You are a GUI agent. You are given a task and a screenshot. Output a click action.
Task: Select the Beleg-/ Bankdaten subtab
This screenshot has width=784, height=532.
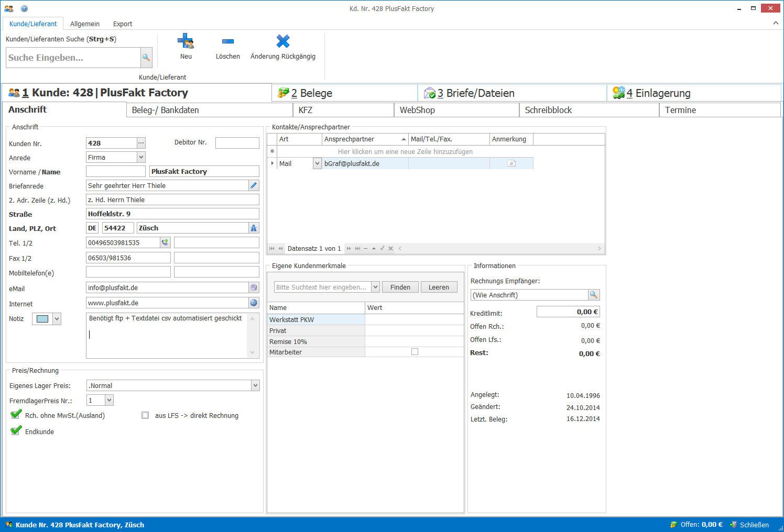(x=210, y=110)
